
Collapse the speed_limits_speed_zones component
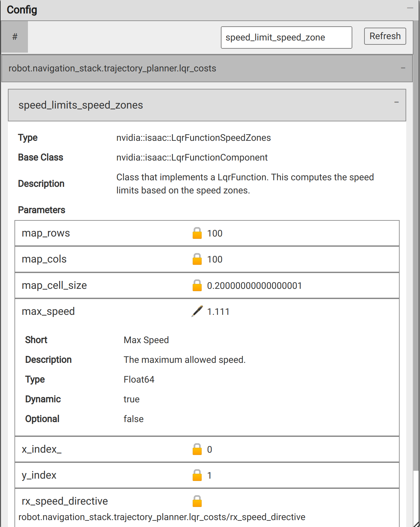396,102
